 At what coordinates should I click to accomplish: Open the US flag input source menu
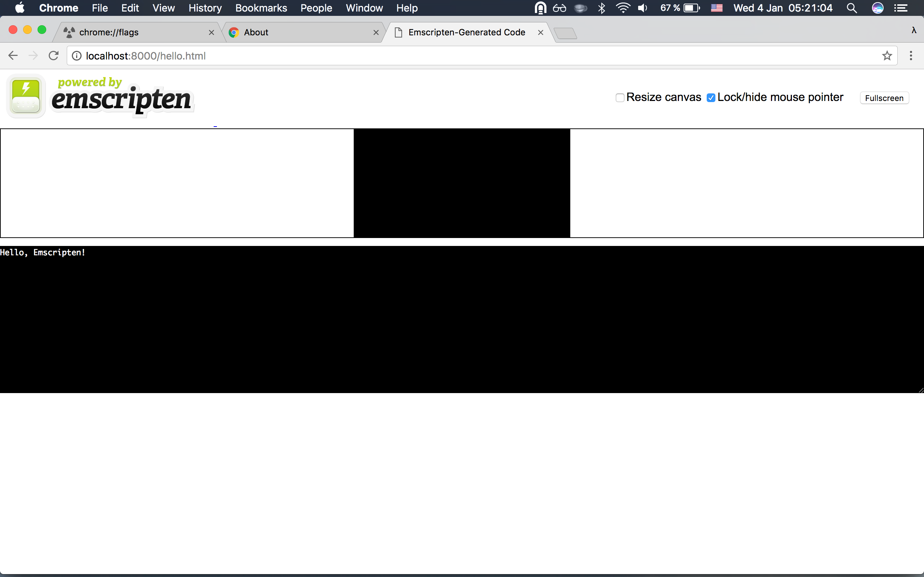pyautogui.click(x=716, y=8)
